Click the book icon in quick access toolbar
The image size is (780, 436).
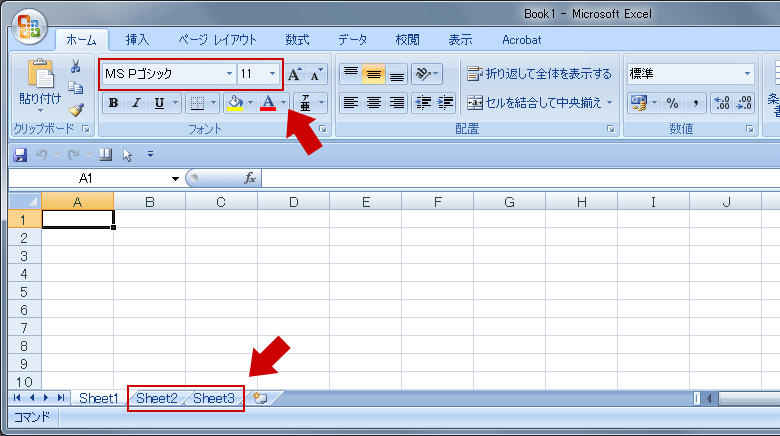(x=105, y=155)
